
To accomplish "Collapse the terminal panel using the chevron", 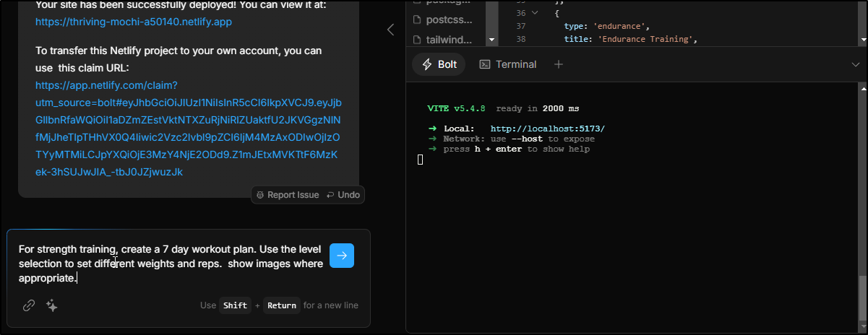I will (856, 64).
